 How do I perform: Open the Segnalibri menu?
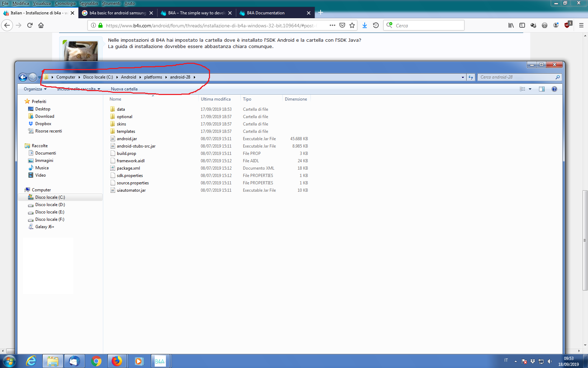coord(89,3)
